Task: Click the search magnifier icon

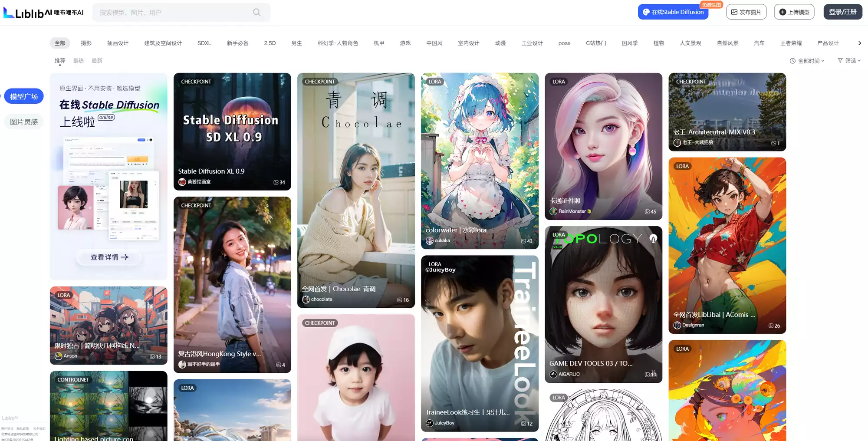Action: tap(256, 12)
